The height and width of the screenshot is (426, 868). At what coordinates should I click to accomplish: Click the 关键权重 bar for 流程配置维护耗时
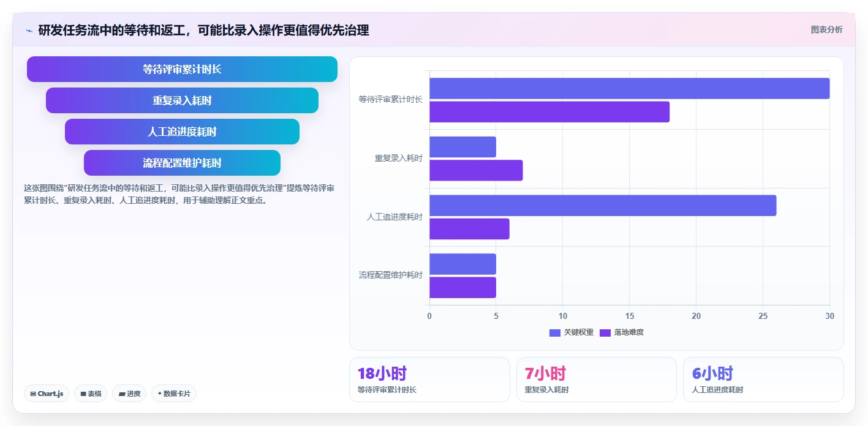[x=462, y=264]
